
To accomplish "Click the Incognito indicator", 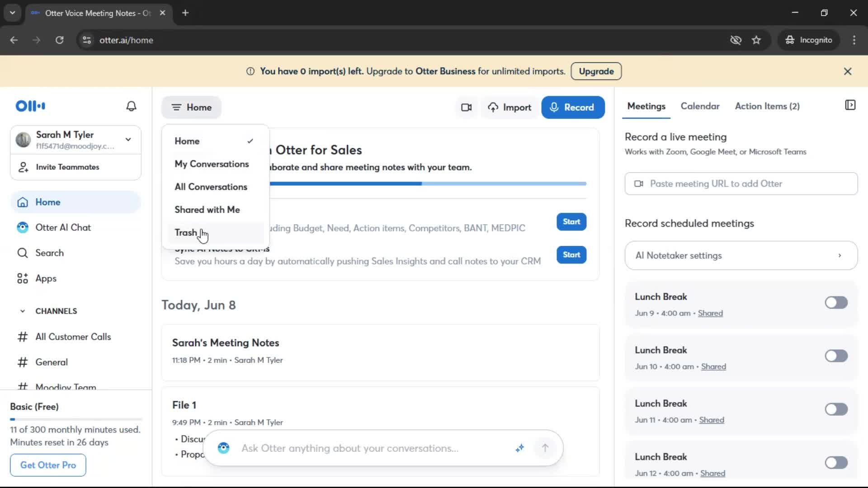I will click(x=809, y=40).
